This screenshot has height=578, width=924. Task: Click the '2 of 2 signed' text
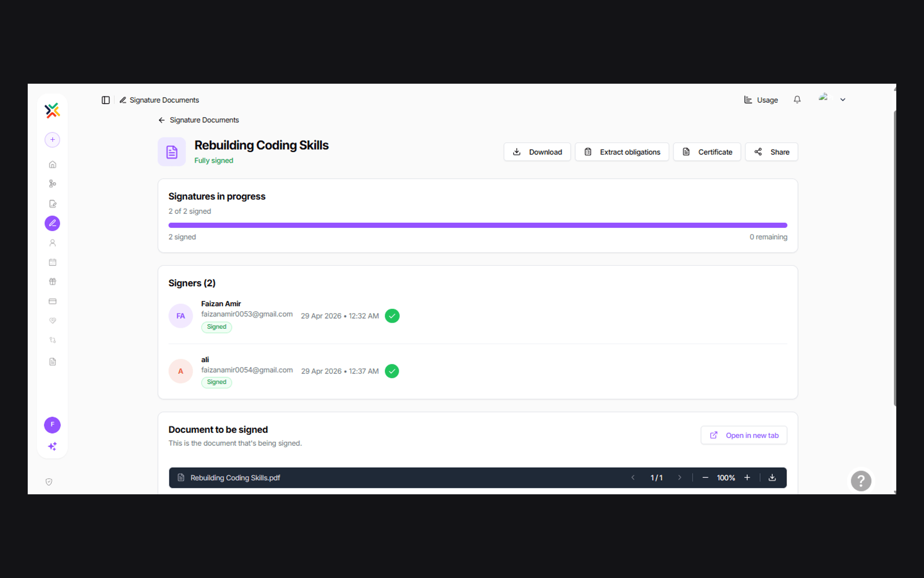189,211
